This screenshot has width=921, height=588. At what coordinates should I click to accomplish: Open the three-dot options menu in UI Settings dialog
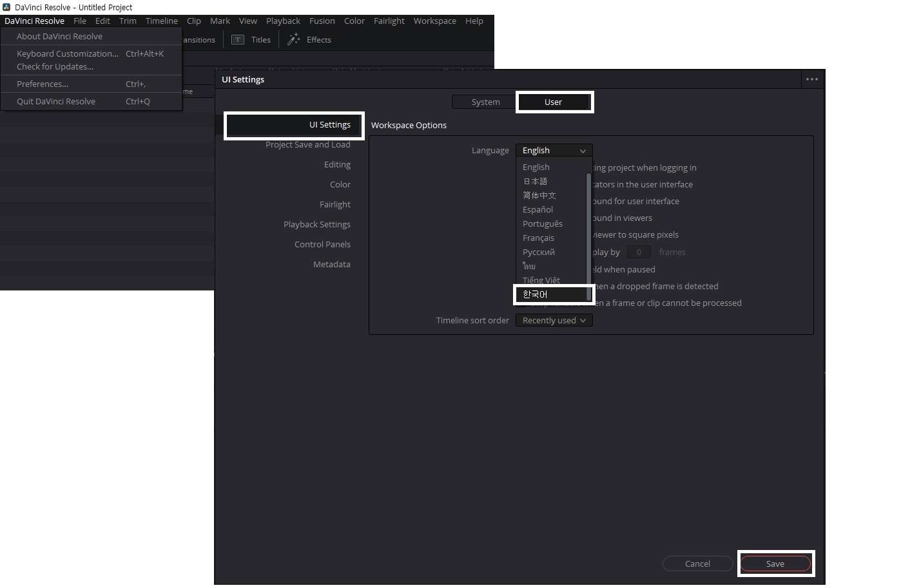811,79
